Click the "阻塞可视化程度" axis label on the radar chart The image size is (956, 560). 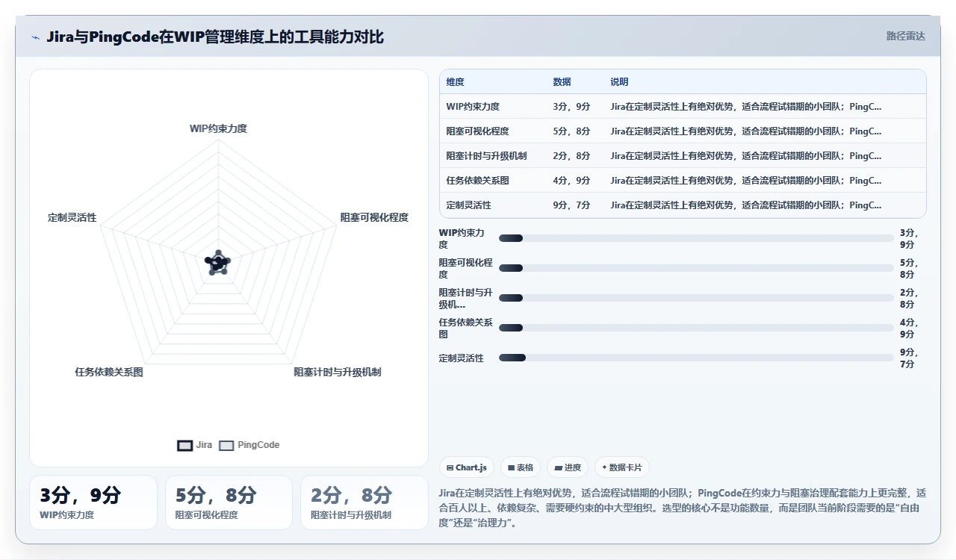[374, 217]
